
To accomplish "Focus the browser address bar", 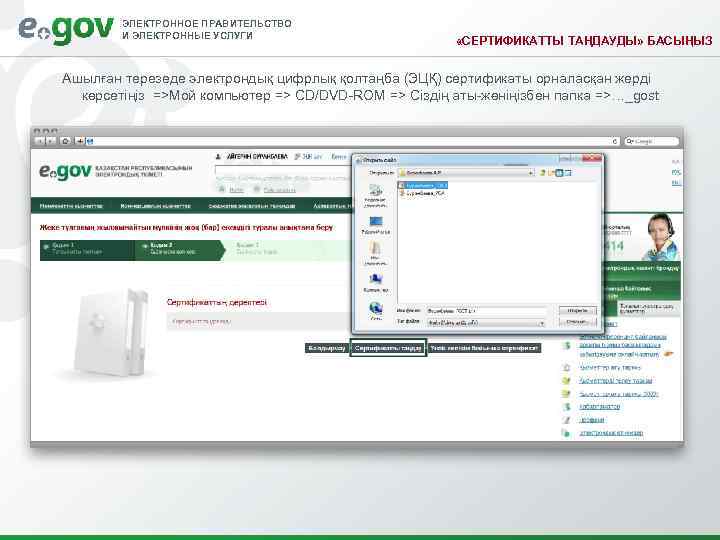I will (x=353, y=141).
